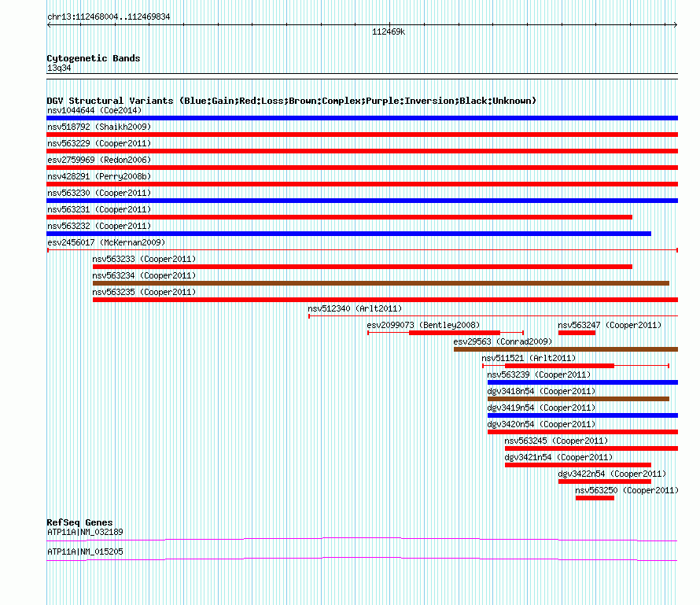Click the red nsv563229 loss bar
The height and width of the screenshot is (605, 700).
(x=362, y=151)
